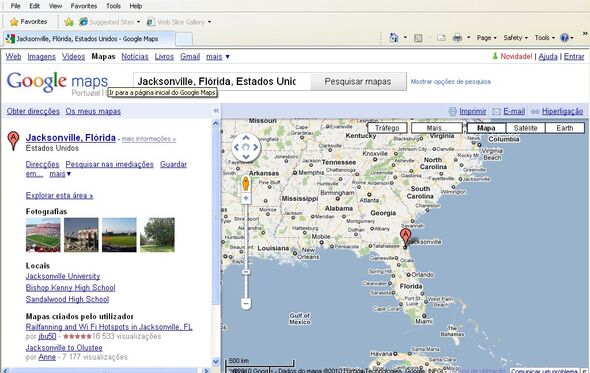Image resolution: width=590 pixels, height=373 pixels.
Task: Click the pan up arrow on map
Action: pos(246,138)
